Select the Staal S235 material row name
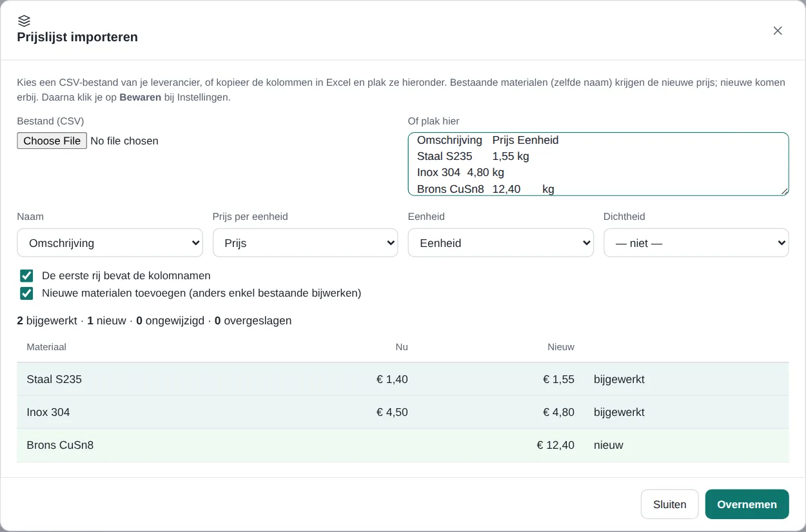The image size is (806, 532). [54, 379]
